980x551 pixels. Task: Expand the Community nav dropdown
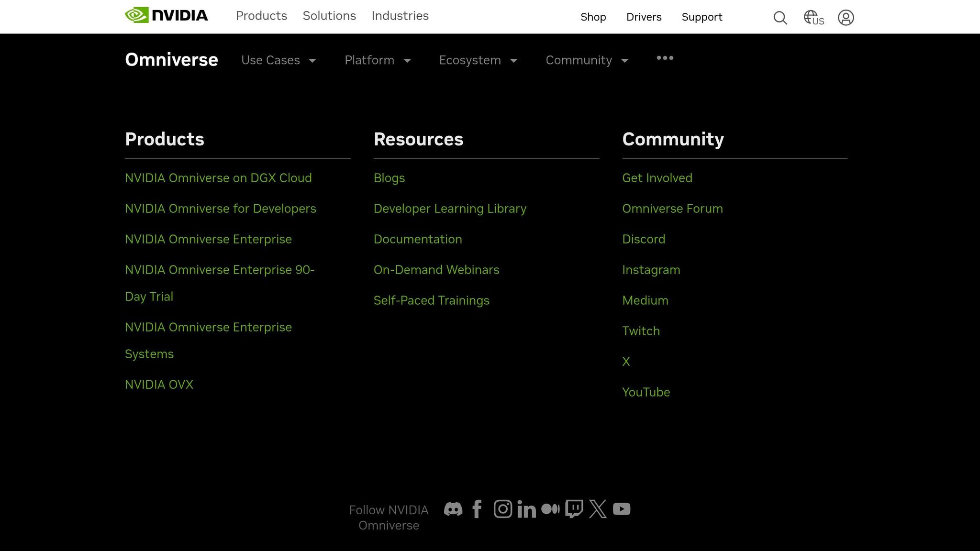point(587,60)
